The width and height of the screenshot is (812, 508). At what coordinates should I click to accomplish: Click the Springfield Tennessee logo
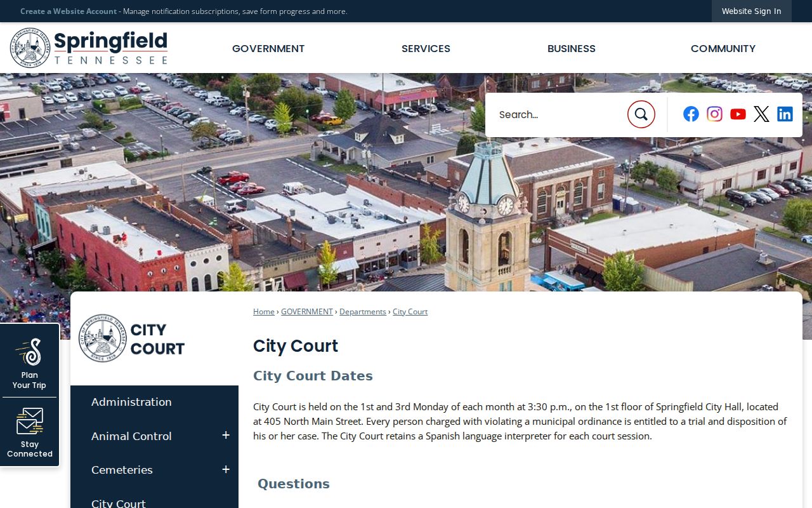(89, 48)
